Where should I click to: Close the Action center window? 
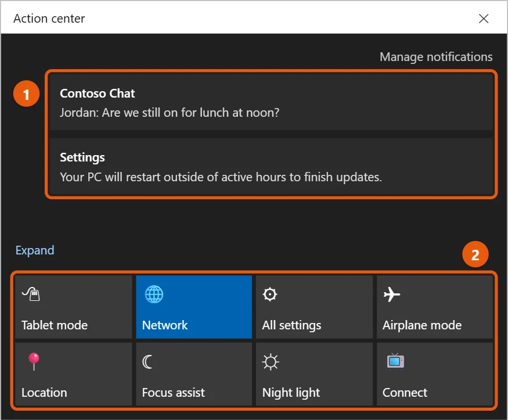484,19
